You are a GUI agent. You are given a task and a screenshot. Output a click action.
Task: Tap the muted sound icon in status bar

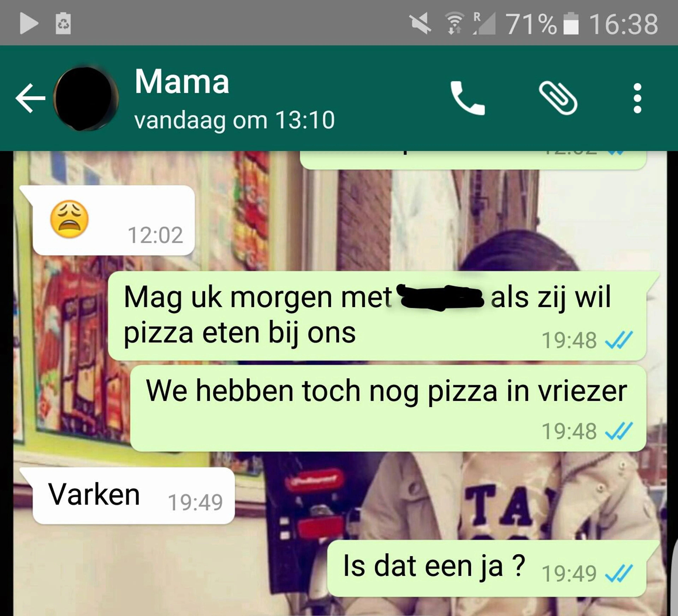click(420, 23)
